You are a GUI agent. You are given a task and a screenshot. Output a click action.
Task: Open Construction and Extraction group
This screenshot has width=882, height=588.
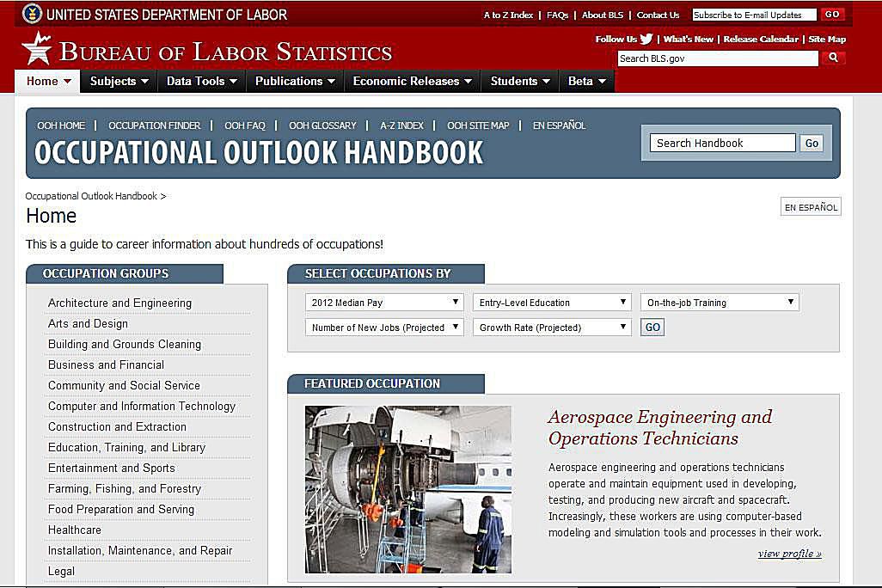[x=117, y=426]
